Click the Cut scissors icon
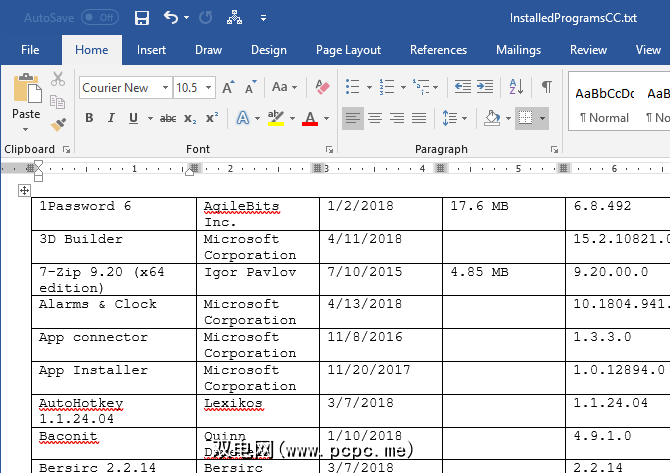This screenshot has width=670, height=473. click(58, 79)
